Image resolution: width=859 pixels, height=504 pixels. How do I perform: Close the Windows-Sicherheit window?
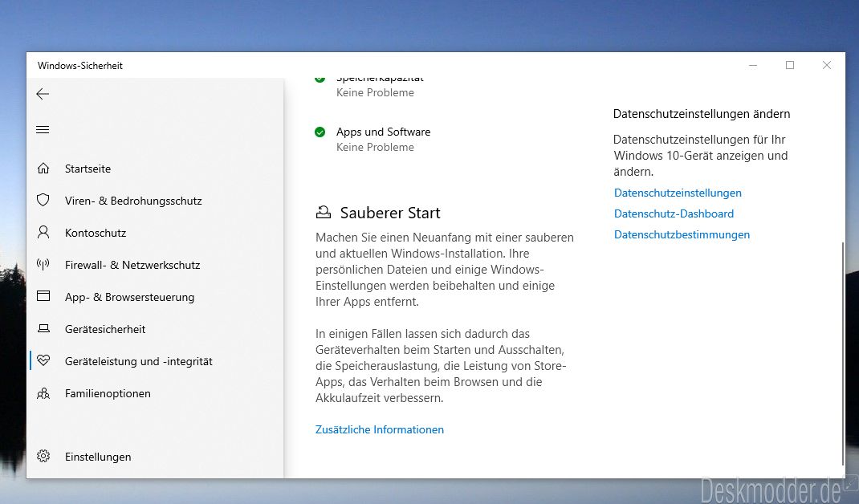pos(827,65)
